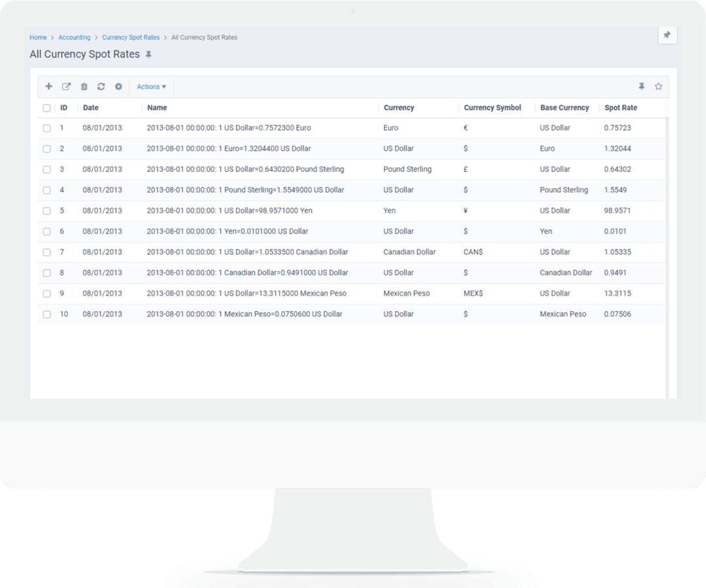Click spot rate value 0.75723
706x588 pixels.
click(x=617, y=128)
